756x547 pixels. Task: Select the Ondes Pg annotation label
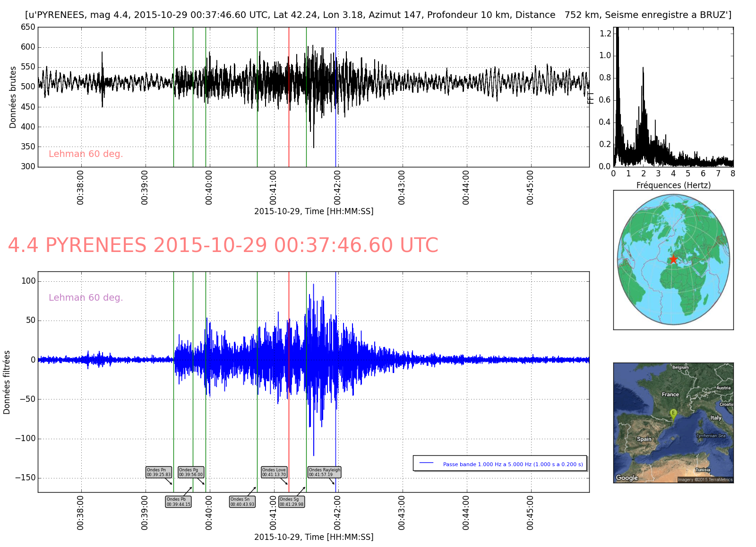coord(190,472)
